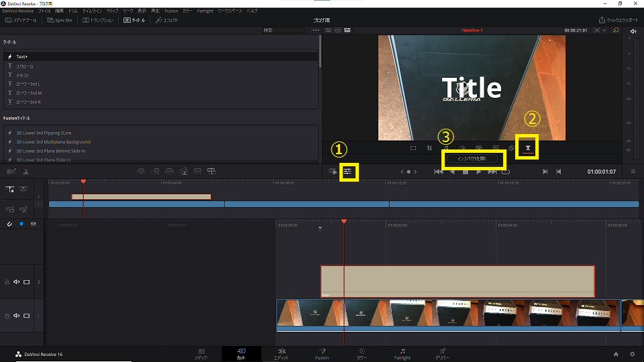Image resolution: width=644 pixels, height=362 pixels.
Task: Lock track 1
Action: tap(7, 316)
